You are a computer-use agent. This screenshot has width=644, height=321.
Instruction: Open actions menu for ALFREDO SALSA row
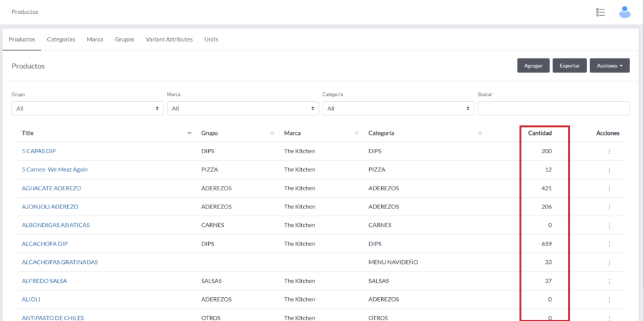(609, 281)
